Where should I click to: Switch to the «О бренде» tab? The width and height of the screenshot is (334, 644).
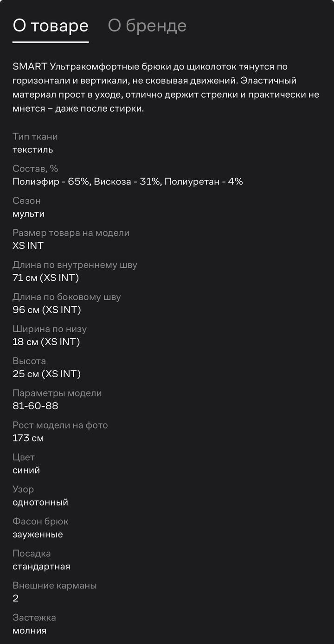click(147, 26)
